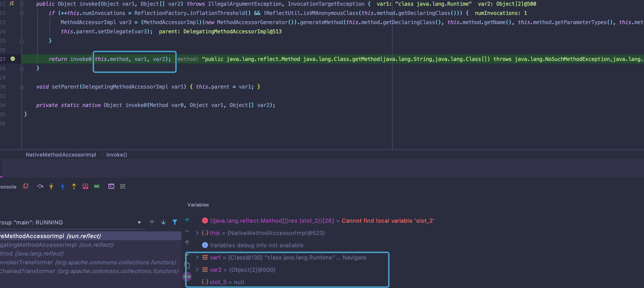Click the Step Out up-arrow icon
The image size is (644, 288).
(74, 187)
